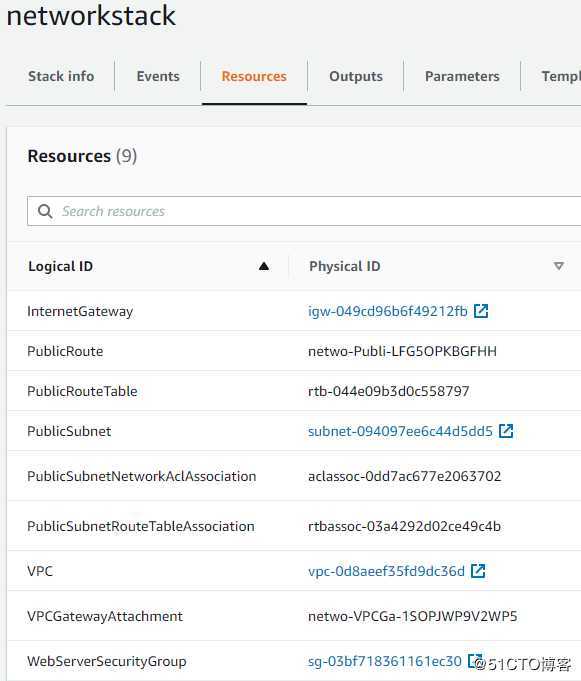The image size is (581, 681).
Task: Click the Logical ID column header
Action: click(x=61, y=266)
